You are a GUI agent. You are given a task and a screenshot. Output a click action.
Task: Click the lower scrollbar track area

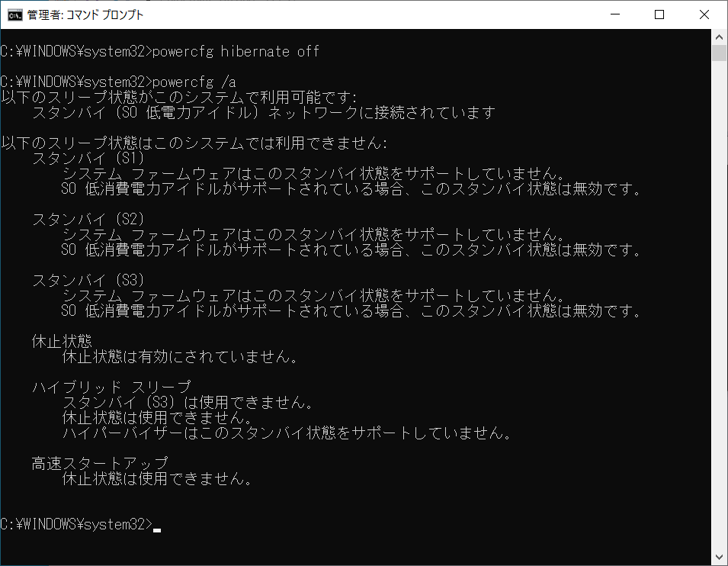718,381
